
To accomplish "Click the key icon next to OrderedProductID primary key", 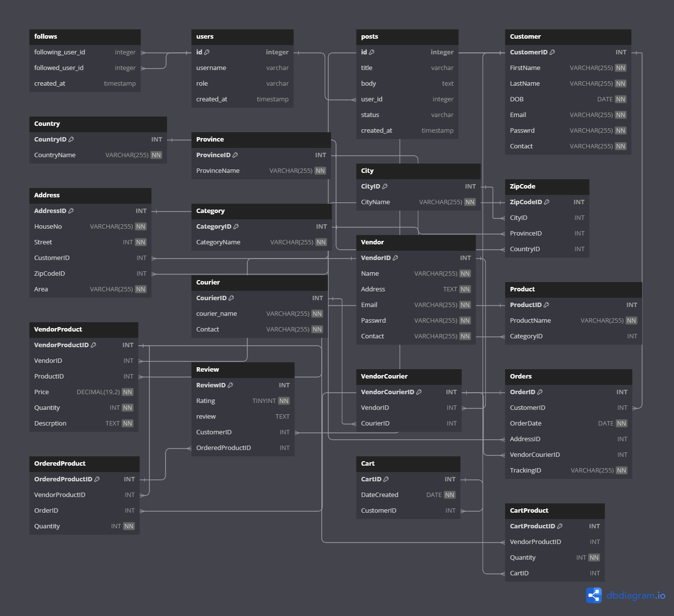I will pos(97,479).
